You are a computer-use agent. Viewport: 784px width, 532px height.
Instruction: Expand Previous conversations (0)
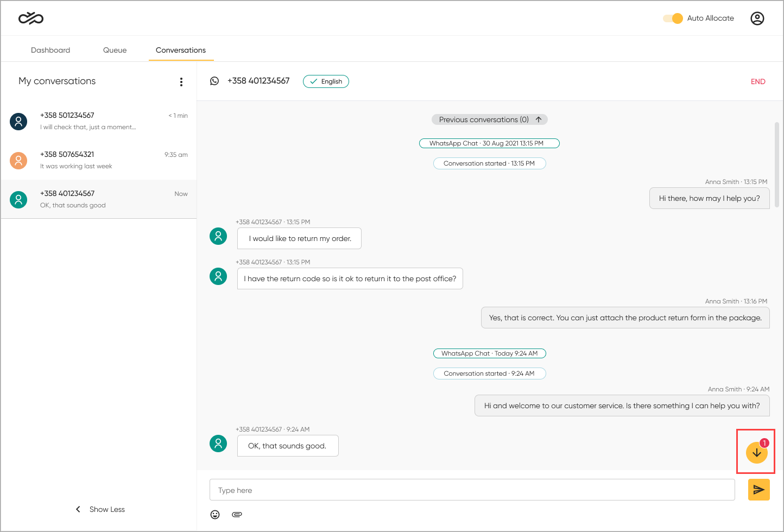(489, 119)
